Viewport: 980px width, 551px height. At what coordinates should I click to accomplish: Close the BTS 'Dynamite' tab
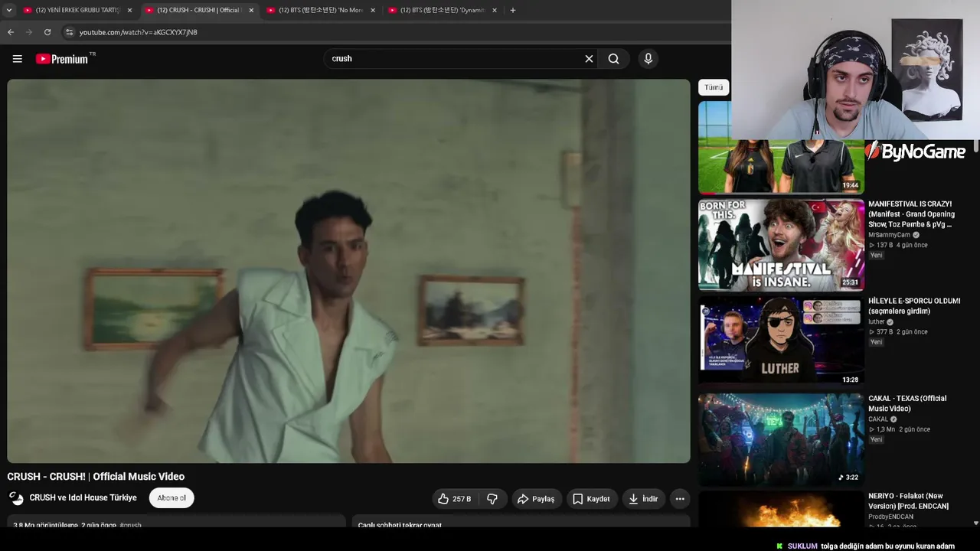tap(495, 10)
